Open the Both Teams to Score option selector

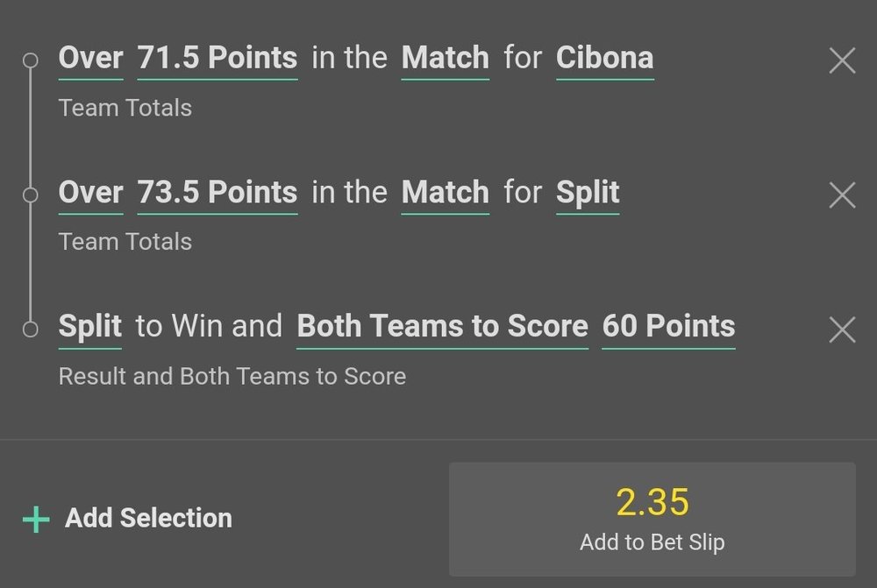pyautogui.click(x=442, y=327)
